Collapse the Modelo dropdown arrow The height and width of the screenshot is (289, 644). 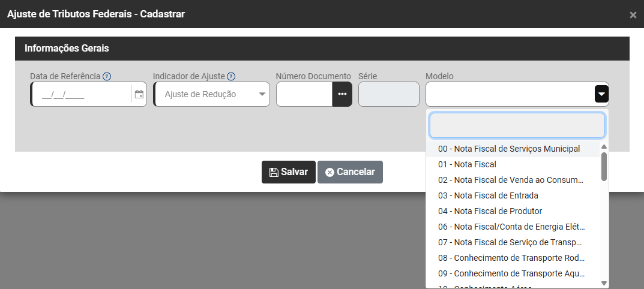click(x=601, y=94)
